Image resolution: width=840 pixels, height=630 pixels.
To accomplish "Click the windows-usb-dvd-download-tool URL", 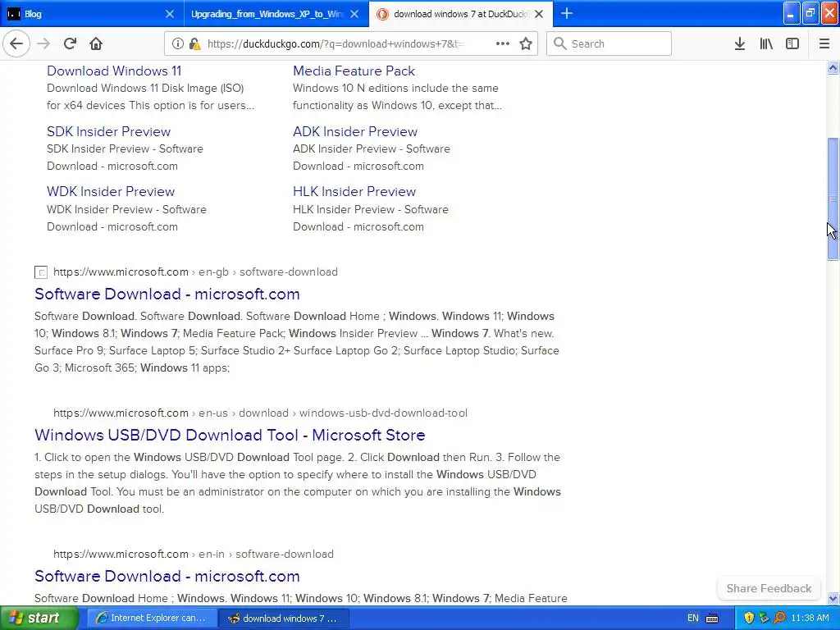I will (x=260, y=413).
